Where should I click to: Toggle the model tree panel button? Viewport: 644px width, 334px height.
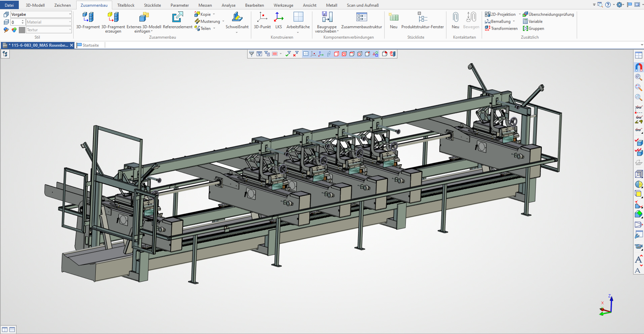tap(5, 54)
